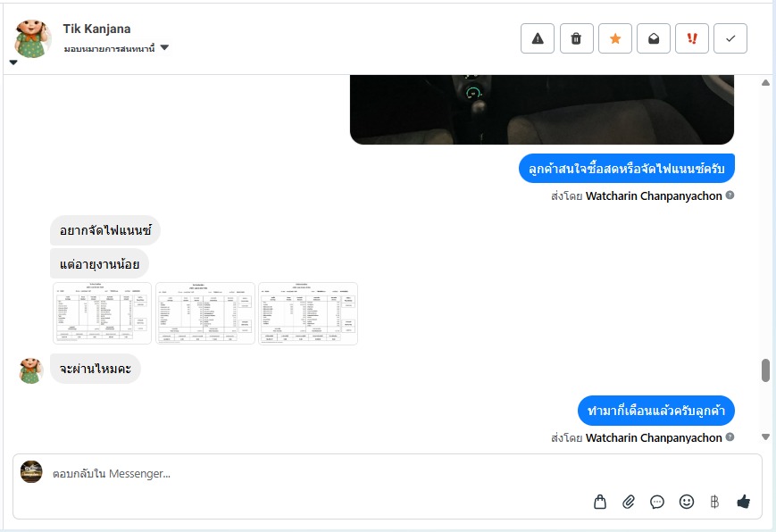Image resolution: width=776 pixels, height=532 pixels.
Task: Open third payslip image thumbnail
Action: 308,313
